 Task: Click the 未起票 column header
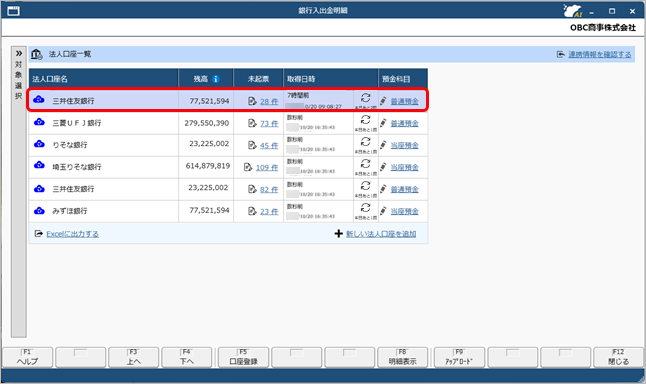(x=258, y=79)
